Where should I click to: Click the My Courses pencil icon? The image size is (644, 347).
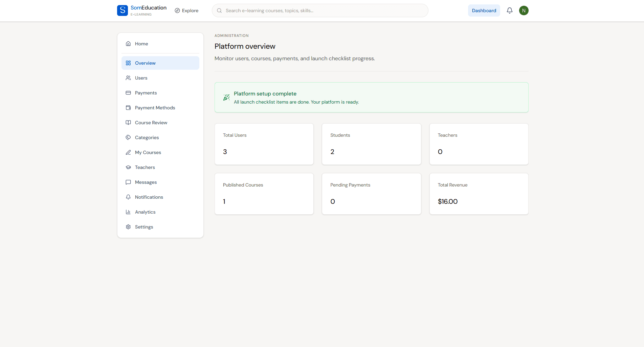tap(128, 152)
